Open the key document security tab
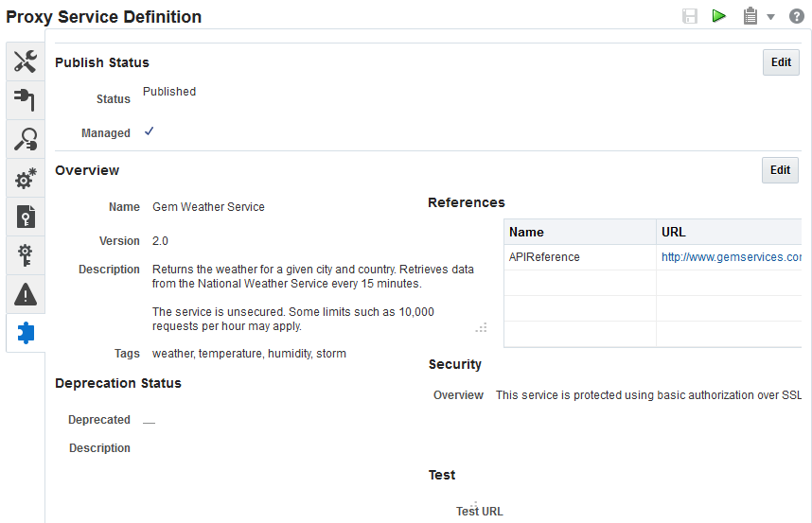 pyautogui.click(x=26, y=217)
